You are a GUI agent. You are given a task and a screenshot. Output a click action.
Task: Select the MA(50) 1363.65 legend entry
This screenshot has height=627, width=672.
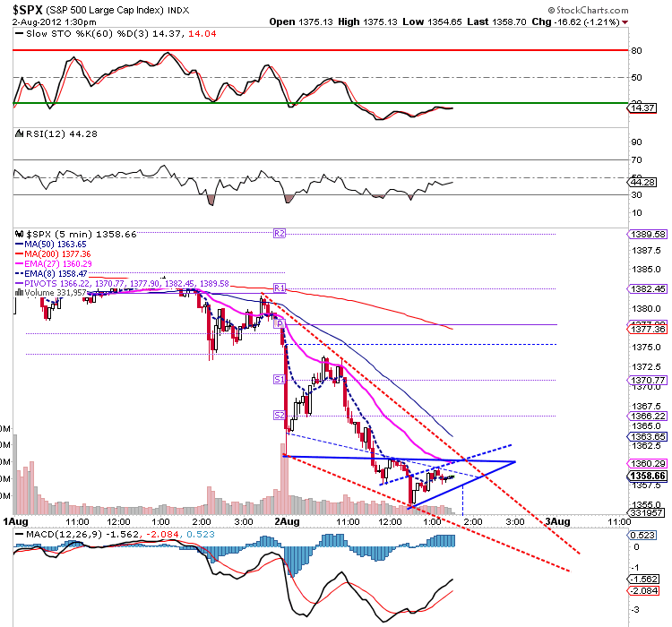pyautogui.click(x=51, y=245)
